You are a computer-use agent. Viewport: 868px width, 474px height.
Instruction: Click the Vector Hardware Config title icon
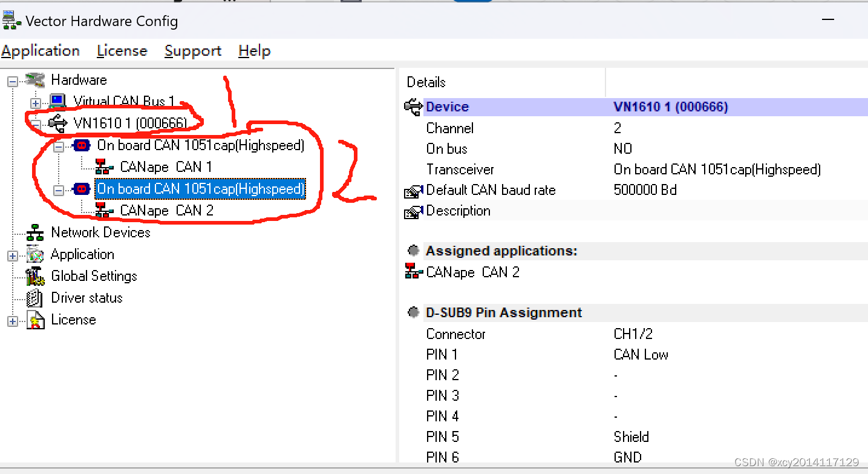pos(11,22)
